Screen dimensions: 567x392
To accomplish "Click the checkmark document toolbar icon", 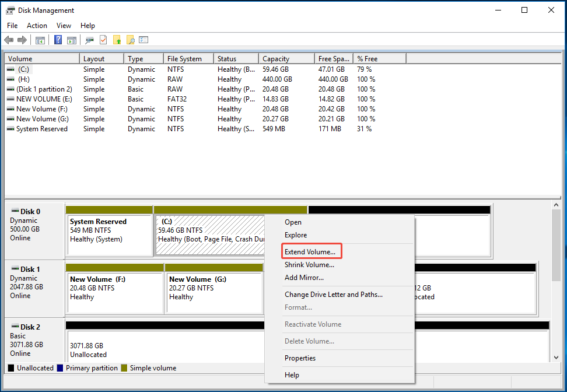I will coord(103,40).
